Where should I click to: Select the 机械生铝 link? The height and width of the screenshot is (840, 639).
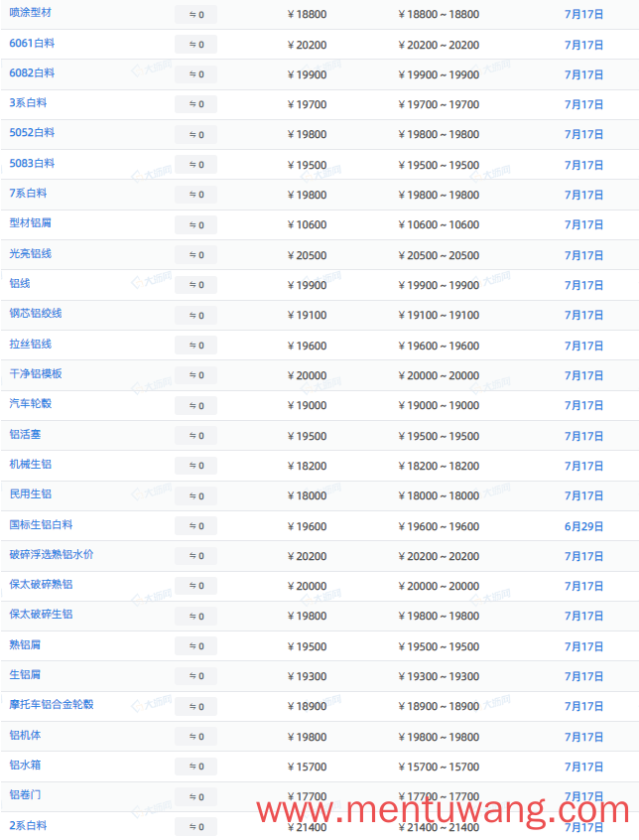(31, 465)
